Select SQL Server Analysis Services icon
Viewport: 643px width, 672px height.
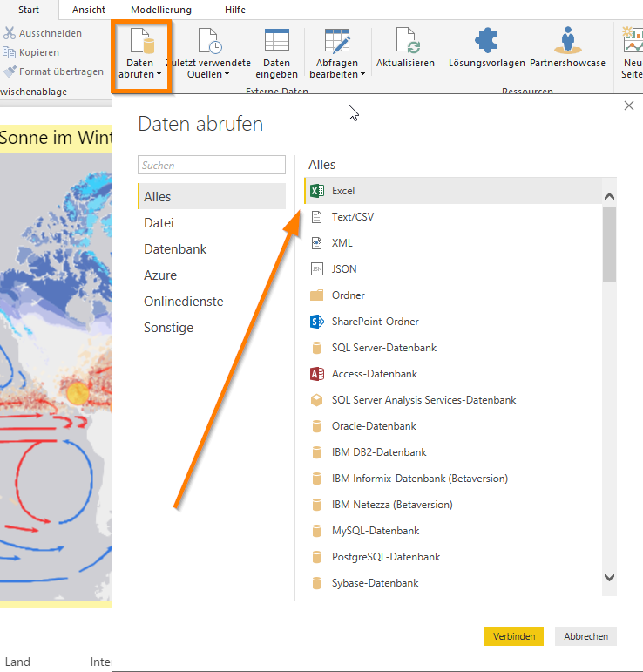coord(316,400)
